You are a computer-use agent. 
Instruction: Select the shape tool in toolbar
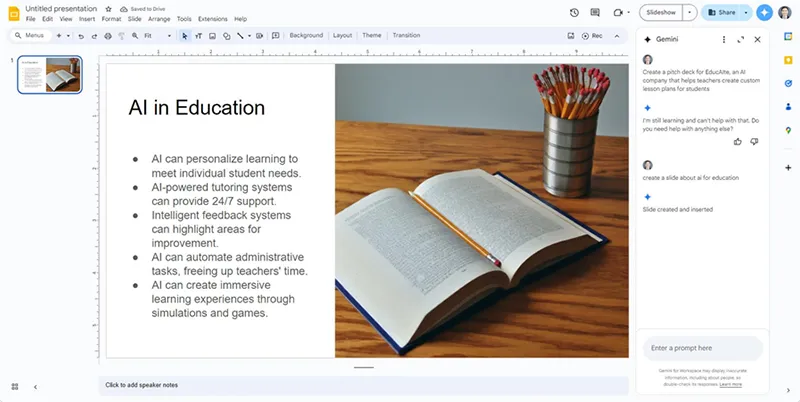click(226, 35)
